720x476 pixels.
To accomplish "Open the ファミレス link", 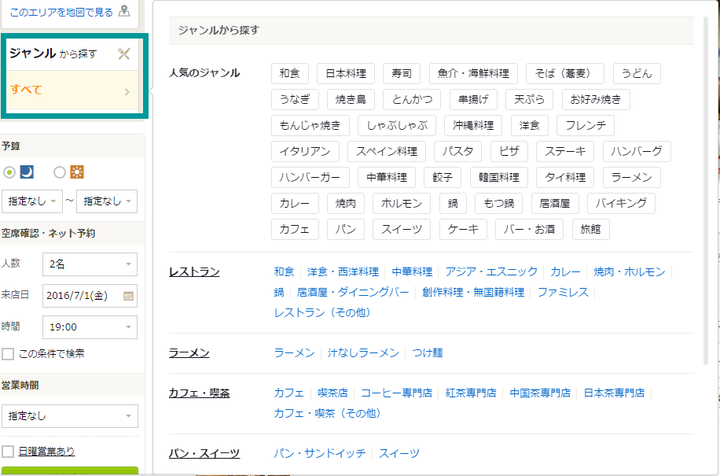I will tap(563, 292).
